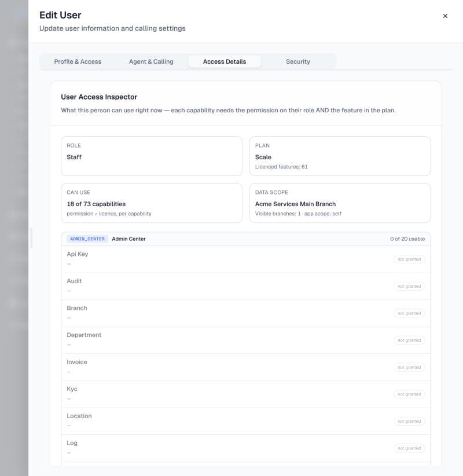Open the Agent & Calling tab
Image resolution: width=463 pixels, height=476 pixels.
click(x=151, y=61)
